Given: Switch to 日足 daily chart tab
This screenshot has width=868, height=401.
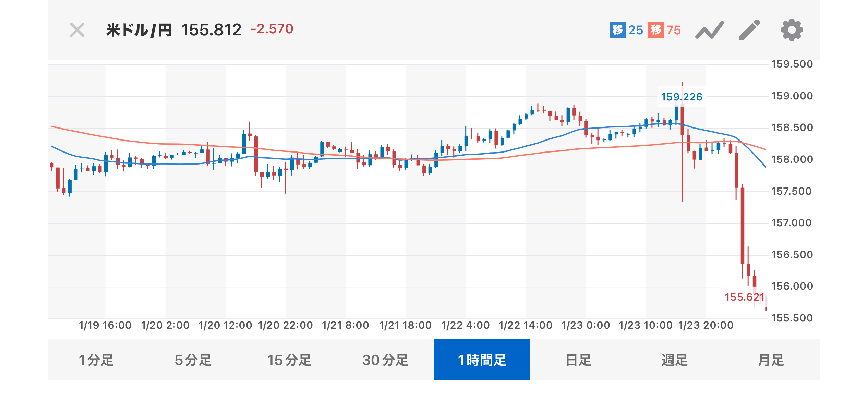Looking at the screenshot, I should click(578, 360).
